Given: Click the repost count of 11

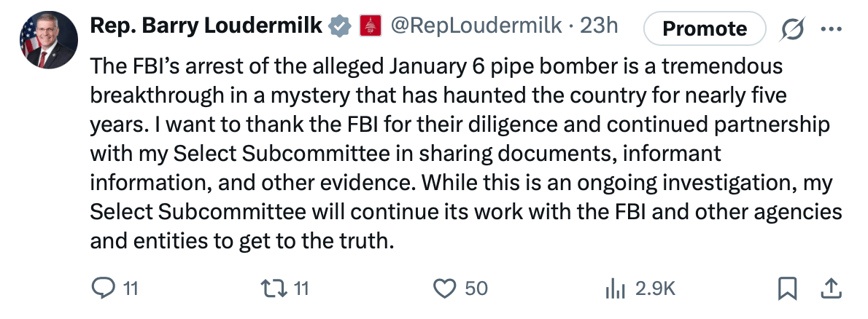Looking at the screenshot, I should pyautogui.click(x=301, y=289).
